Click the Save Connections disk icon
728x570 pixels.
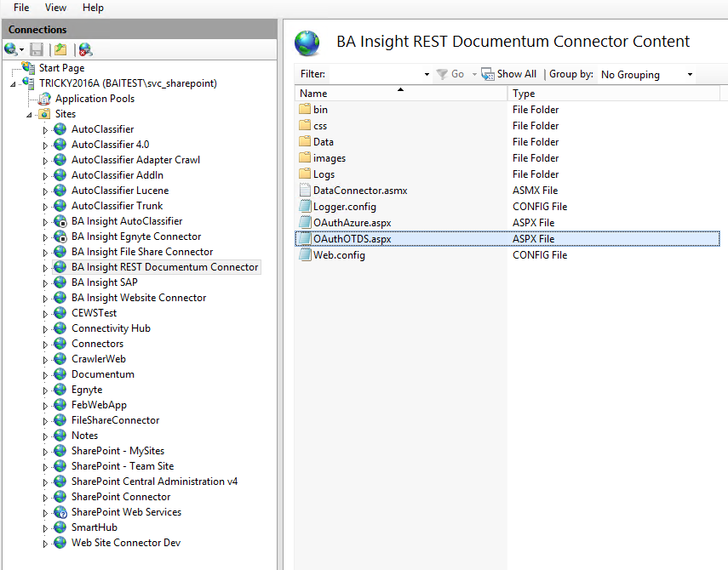pos(37,50)
